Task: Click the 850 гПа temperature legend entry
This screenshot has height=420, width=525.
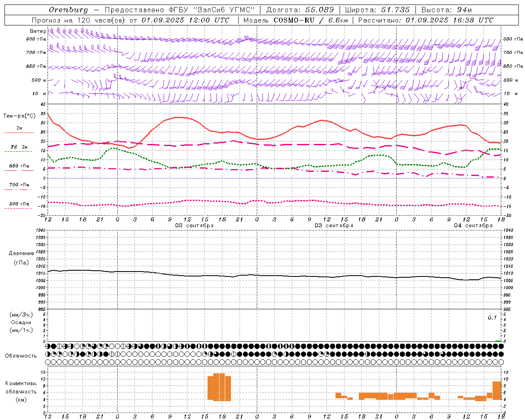Action: (x=19, y=166)
